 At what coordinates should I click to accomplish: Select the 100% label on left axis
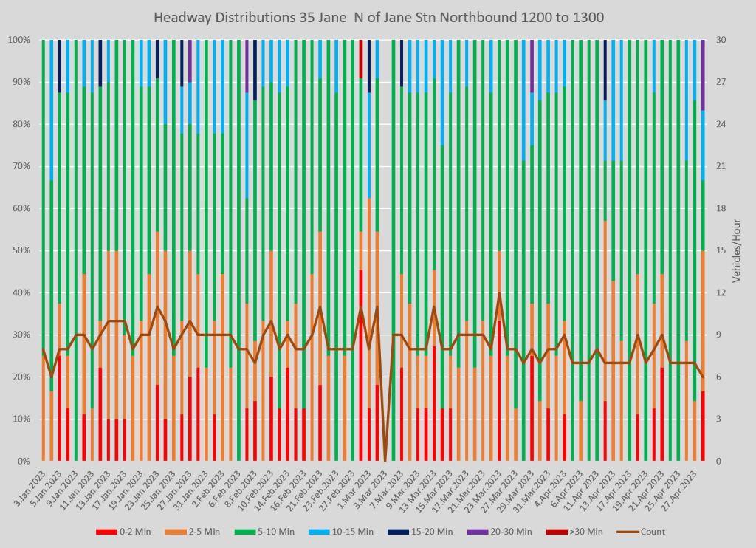(18, 40)
